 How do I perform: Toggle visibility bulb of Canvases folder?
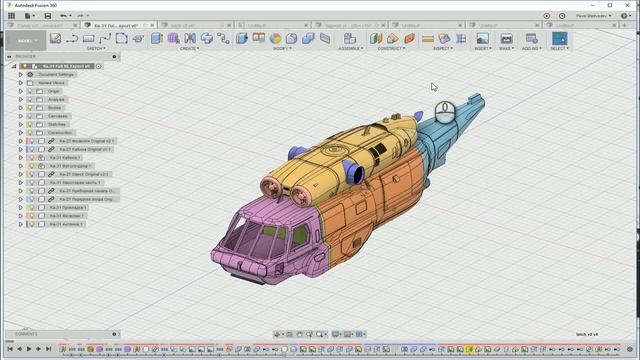[x=30, y=116]
